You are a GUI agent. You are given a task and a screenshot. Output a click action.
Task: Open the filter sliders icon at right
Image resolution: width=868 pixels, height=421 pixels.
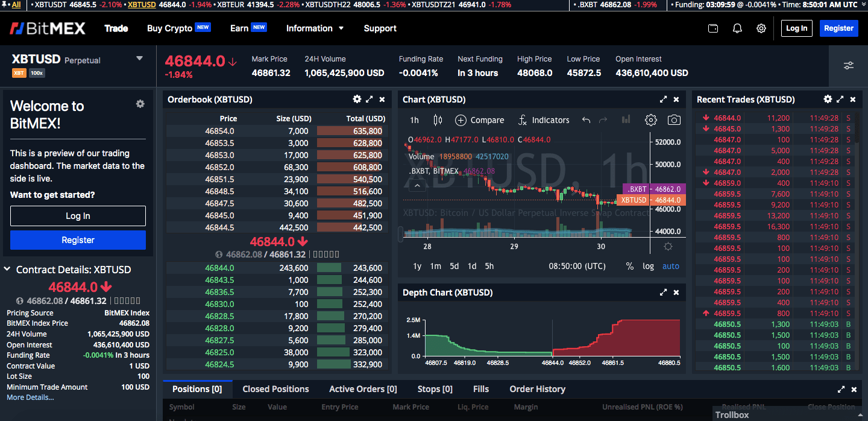(x=849, y=66)
